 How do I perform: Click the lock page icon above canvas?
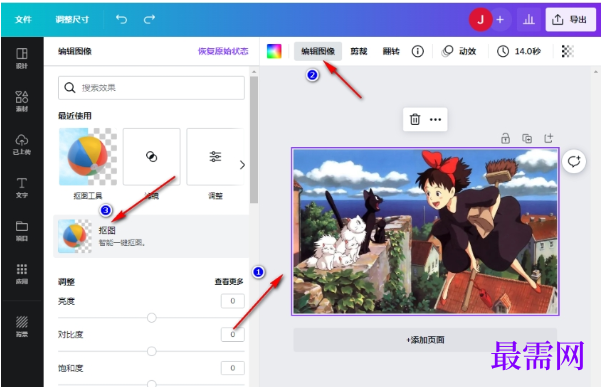(x=506, y=138)
